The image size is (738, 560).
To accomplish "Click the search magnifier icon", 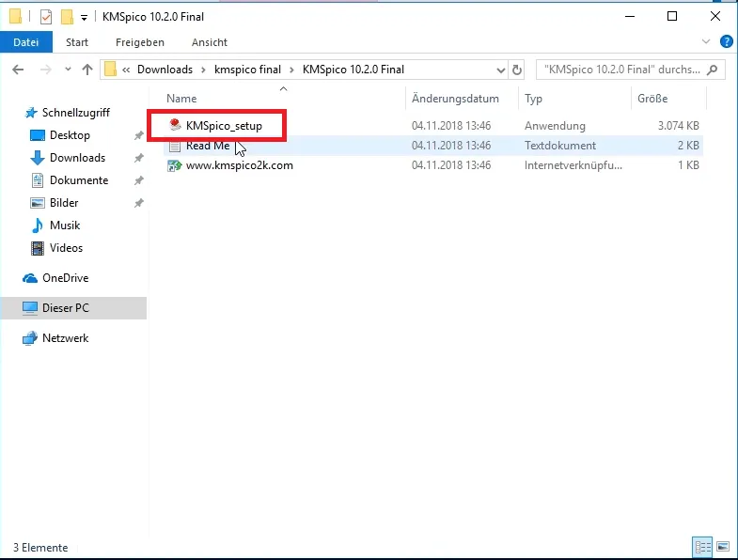I will 713,70.
